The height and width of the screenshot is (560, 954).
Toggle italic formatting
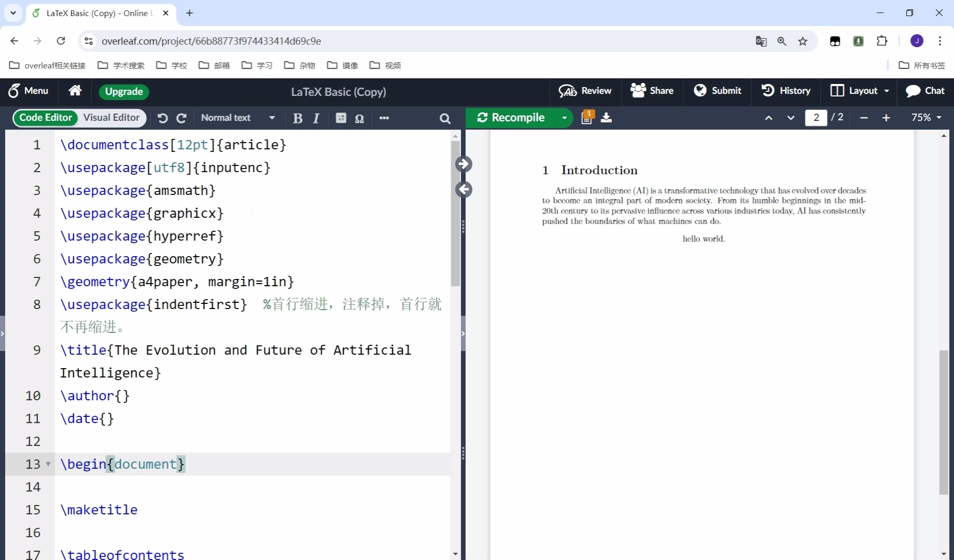(x=316, y=118)
